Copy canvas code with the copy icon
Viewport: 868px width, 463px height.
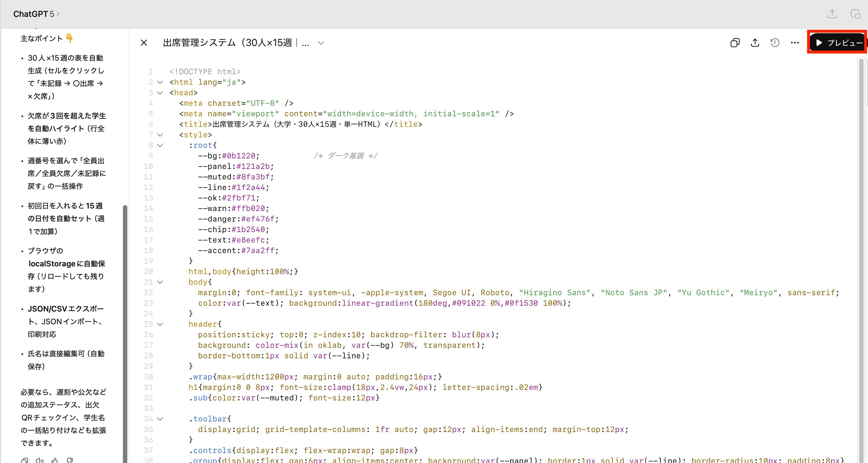[x=735, y=43]
